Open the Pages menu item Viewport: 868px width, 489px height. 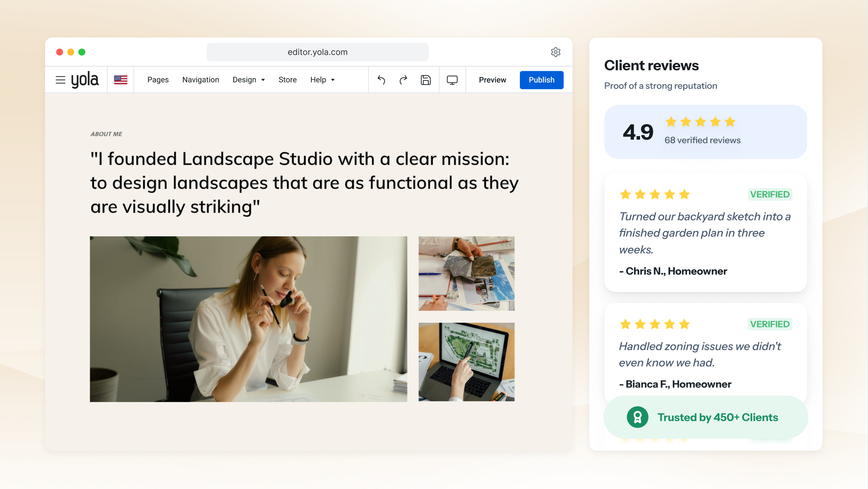pos(158,80)
